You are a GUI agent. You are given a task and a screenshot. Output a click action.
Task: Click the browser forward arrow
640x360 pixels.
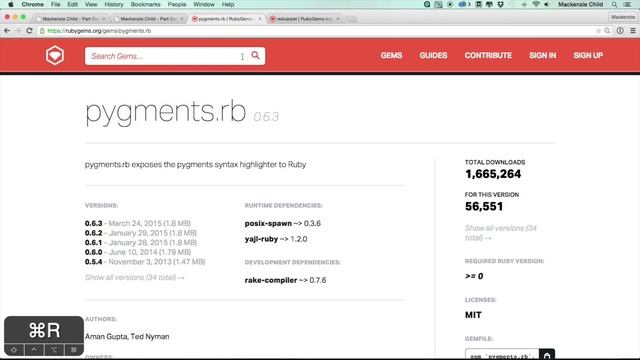(x=18, y=31)
